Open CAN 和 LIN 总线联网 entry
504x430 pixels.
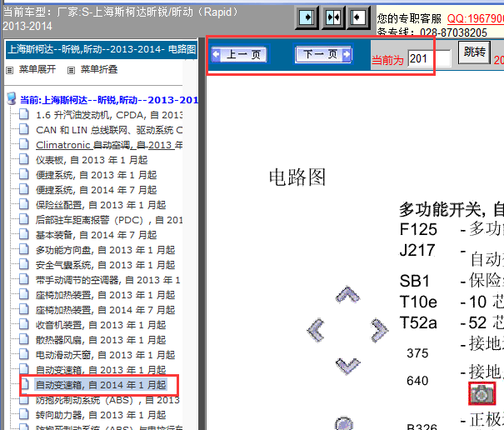point(109,130)
